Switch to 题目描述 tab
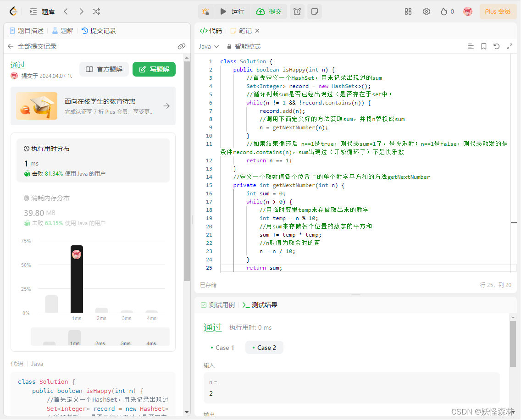The width and height of the screenshot is (521, 420). point(27,31)
